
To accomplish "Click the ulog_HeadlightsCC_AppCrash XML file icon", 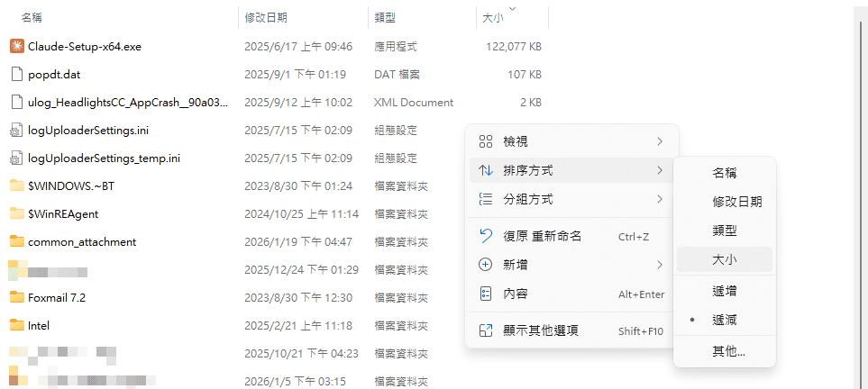I will 17,103.
